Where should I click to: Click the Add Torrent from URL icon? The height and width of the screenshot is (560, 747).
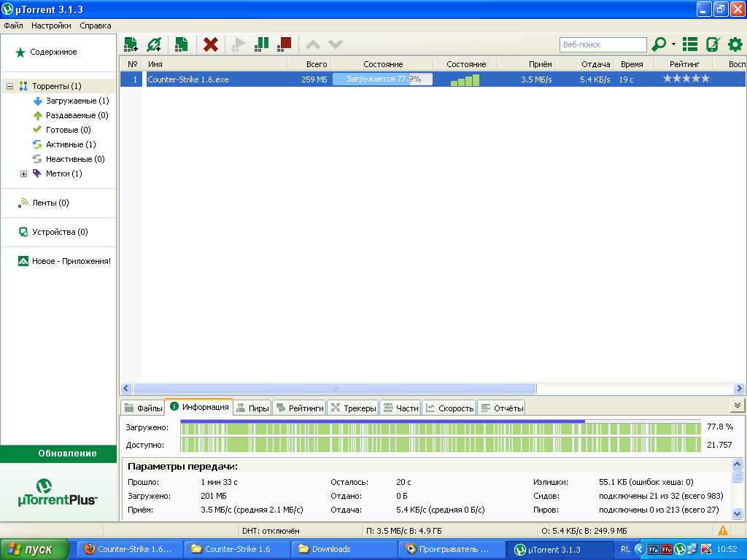[x=154, y=44]
